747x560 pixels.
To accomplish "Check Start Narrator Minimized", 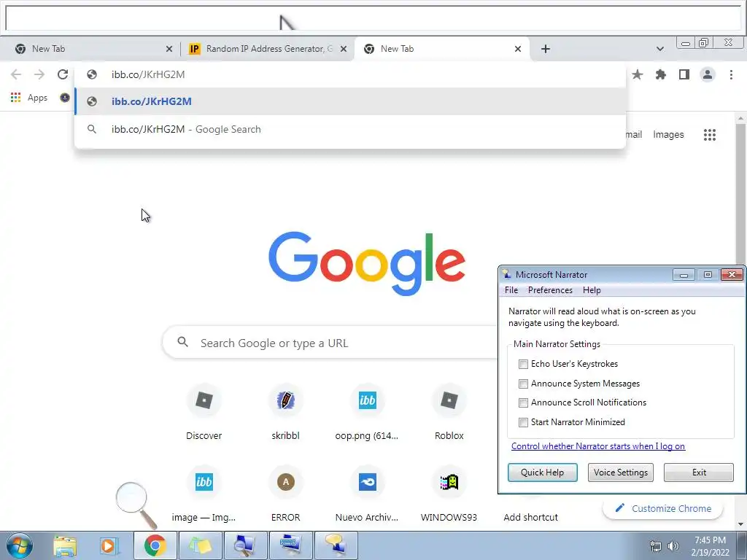I will click(523, 422).
